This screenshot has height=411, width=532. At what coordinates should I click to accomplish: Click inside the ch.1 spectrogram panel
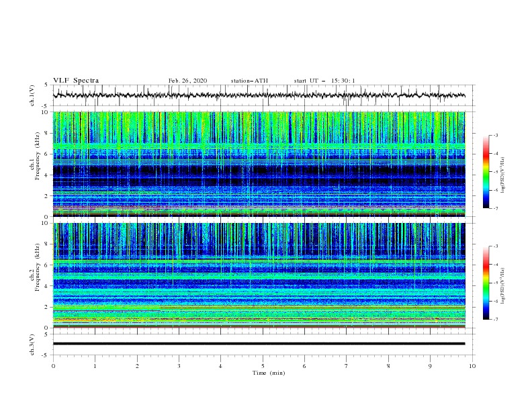[x=259, y=164]
